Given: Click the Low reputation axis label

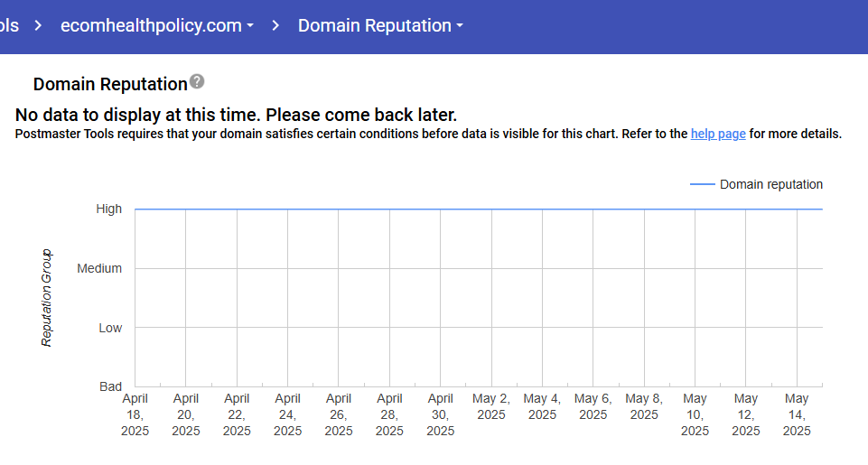Looking at the screenshot, I should (x=110, y=328).
